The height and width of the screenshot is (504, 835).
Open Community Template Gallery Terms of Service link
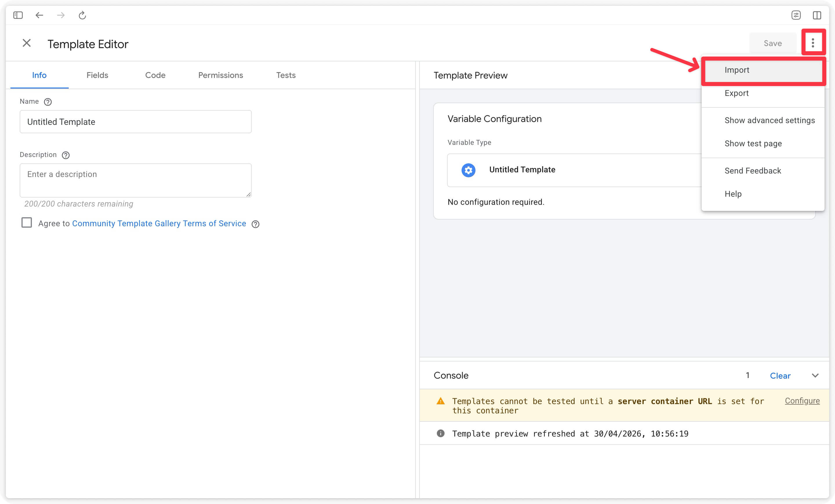click(x=159, y=223)
